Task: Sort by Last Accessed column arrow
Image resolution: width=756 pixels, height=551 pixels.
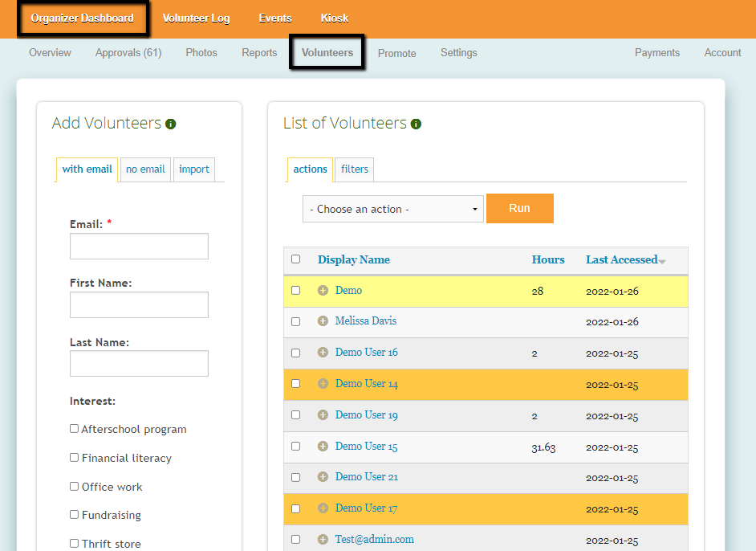Action: (663, 260)
